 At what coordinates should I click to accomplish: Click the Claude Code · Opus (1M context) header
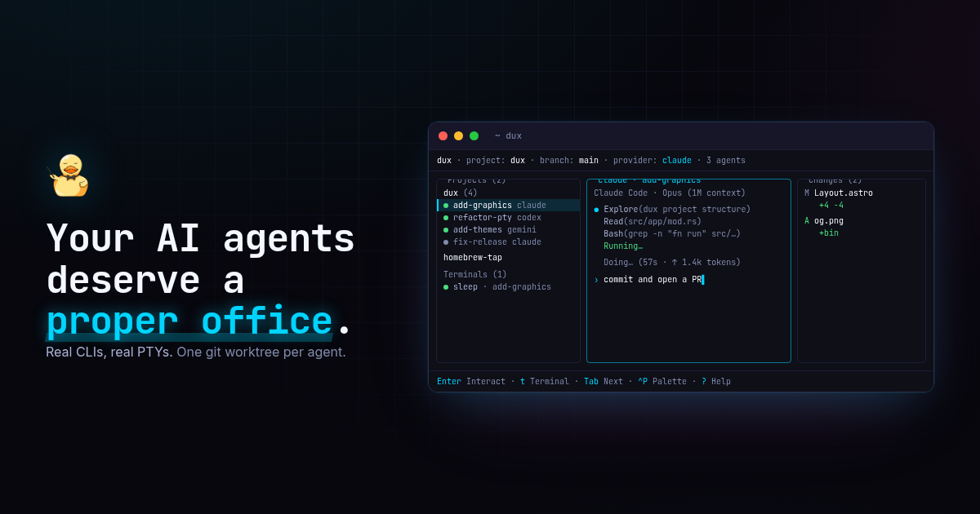[670, 193]
